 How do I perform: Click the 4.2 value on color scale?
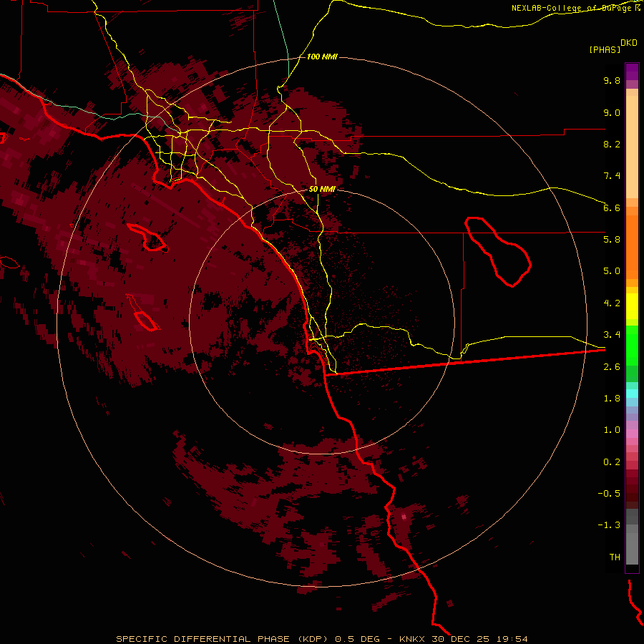(612, 303)
